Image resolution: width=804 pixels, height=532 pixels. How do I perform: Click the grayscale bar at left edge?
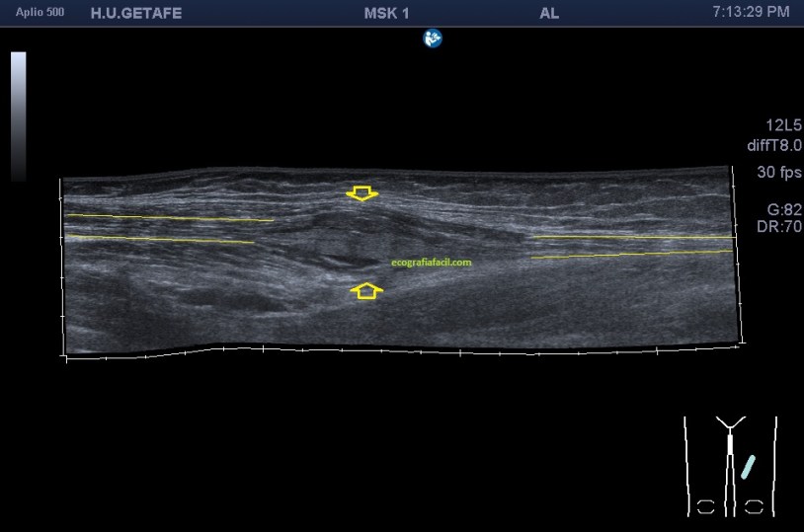point(19,115)
